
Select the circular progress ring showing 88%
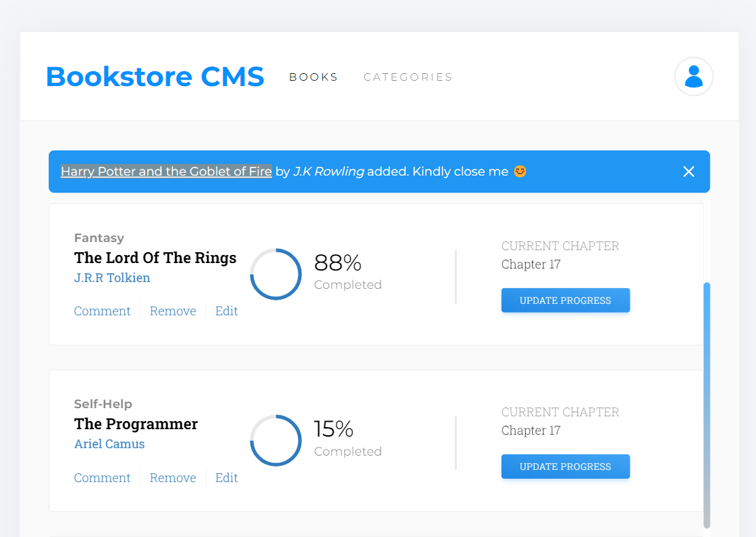point(276,274)
